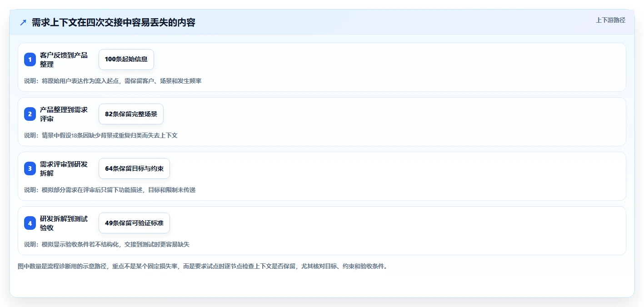The width and height of the screenshot is (644, 307).
Task: Select the 49条保留可验证标准 pill
Action: click(134, 223)
